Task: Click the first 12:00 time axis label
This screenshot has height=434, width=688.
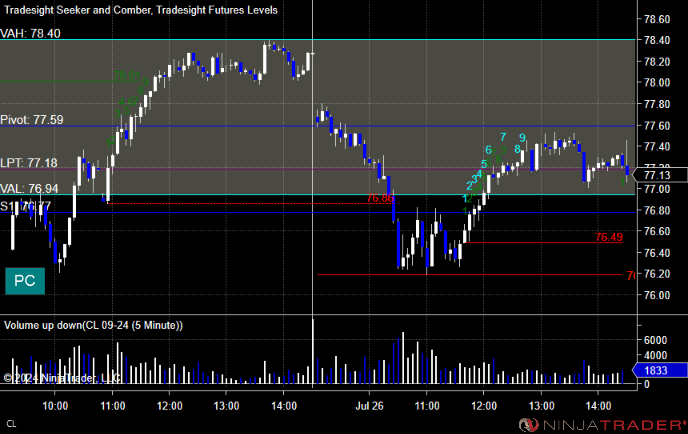Action: (169, 406)
